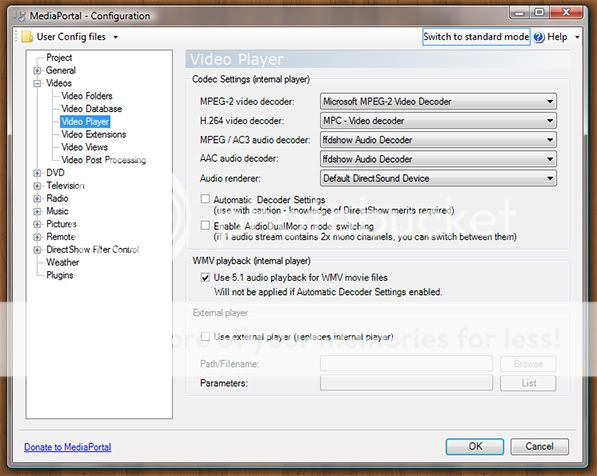Open the Donate to MediaPortal link
The height and width of the screenshot is (476, 597).
pyautogui.click(x=68, y=447)
